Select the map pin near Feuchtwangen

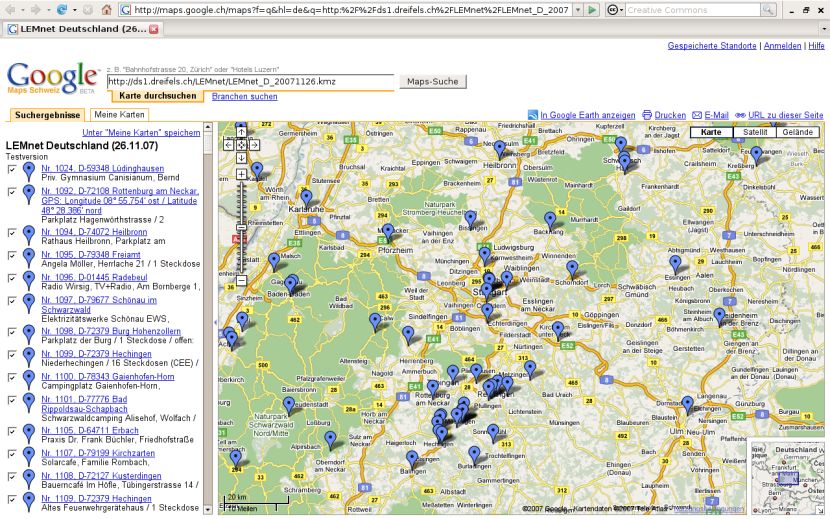[757, 155]
